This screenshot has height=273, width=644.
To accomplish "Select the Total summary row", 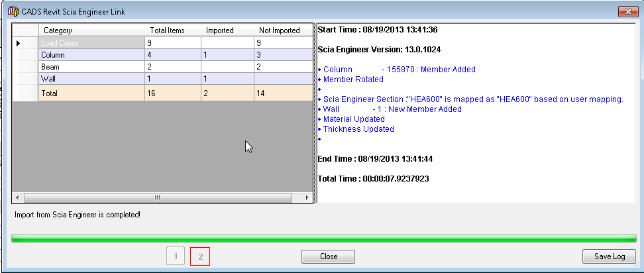I will pos(91,93).
